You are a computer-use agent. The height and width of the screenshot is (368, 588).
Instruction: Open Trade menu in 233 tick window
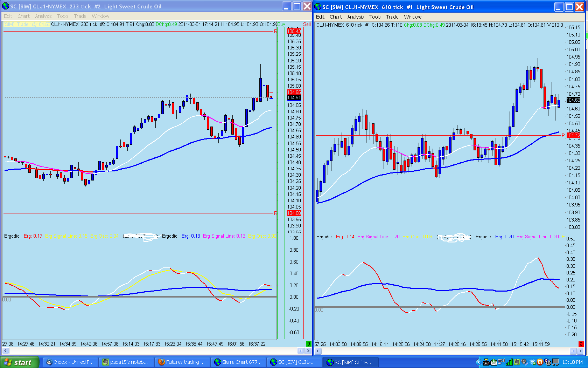point(80,16)
